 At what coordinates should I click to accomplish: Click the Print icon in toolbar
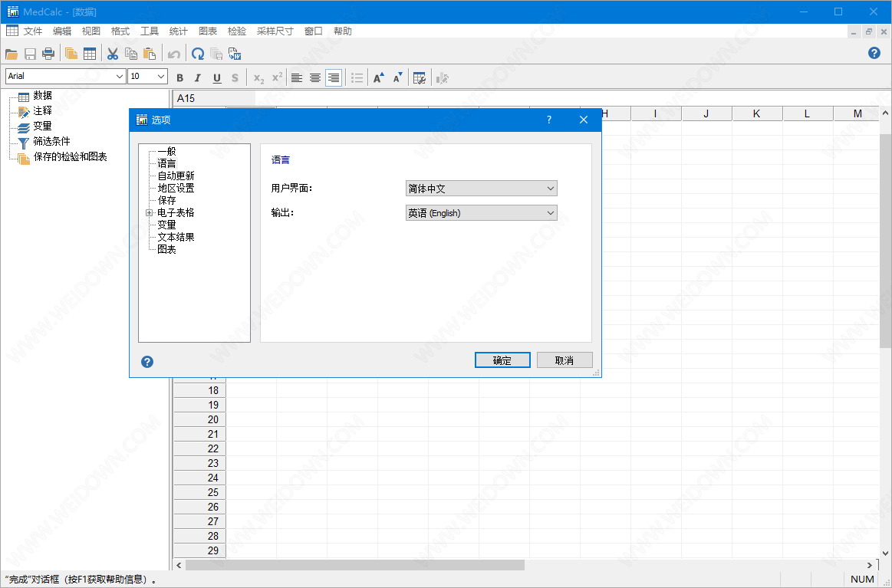(x=49, y=54)
